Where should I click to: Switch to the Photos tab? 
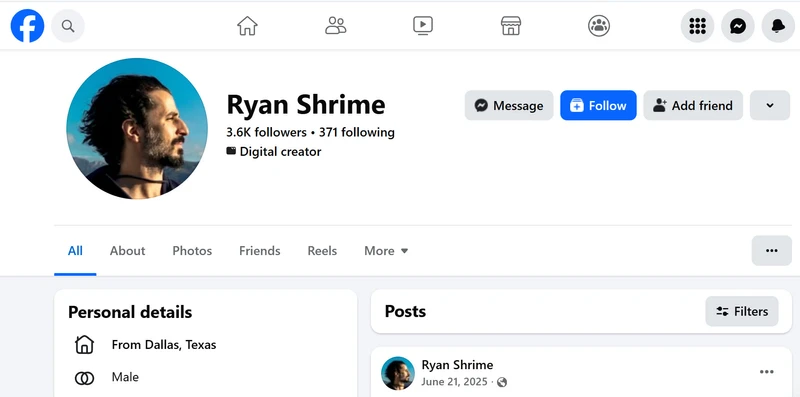coord(192,251)
